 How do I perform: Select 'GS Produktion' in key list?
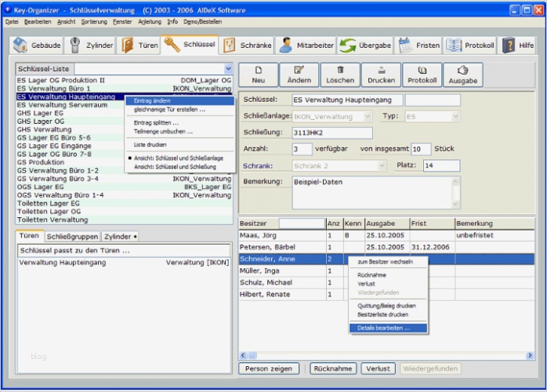pyautogui.click(x=71, y=162)
